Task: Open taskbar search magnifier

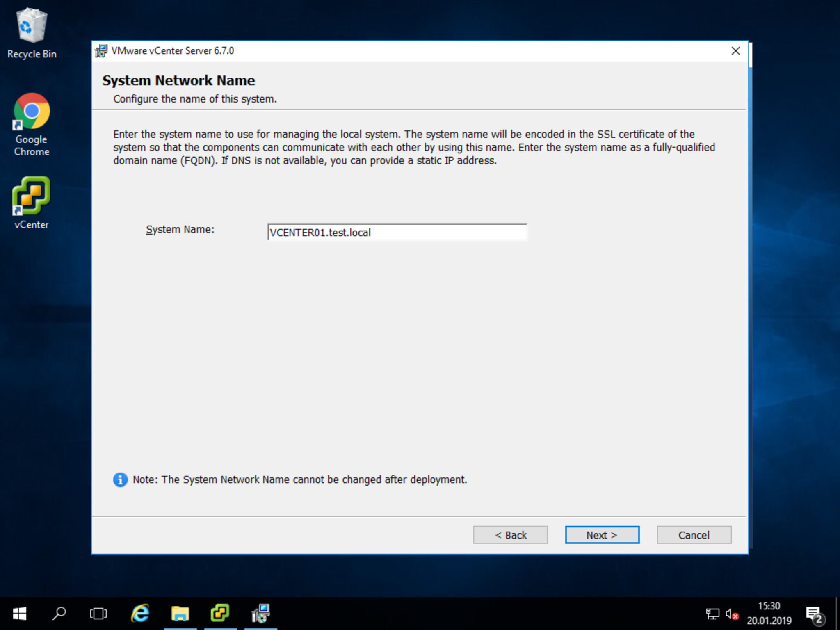Action: pyautogui.click(x=59, y=614)
